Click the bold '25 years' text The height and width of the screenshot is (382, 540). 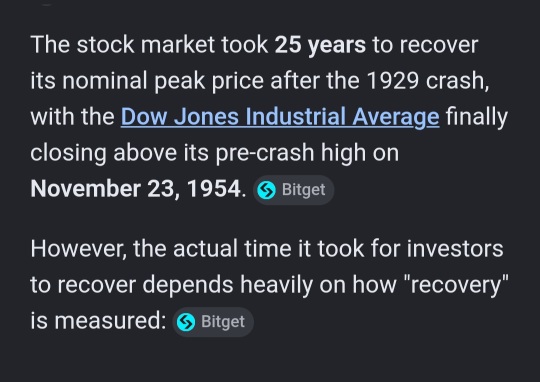click(x=320, y=45)
